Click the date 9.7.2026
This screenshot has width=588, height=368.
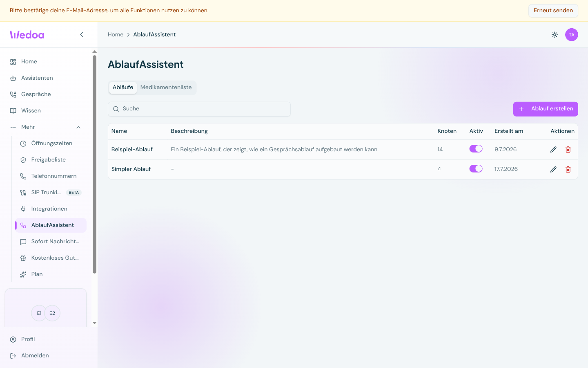506,150
